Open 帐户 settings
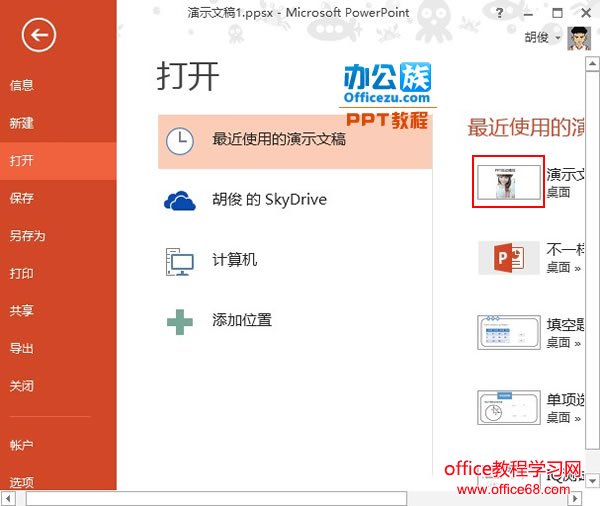 22,445
